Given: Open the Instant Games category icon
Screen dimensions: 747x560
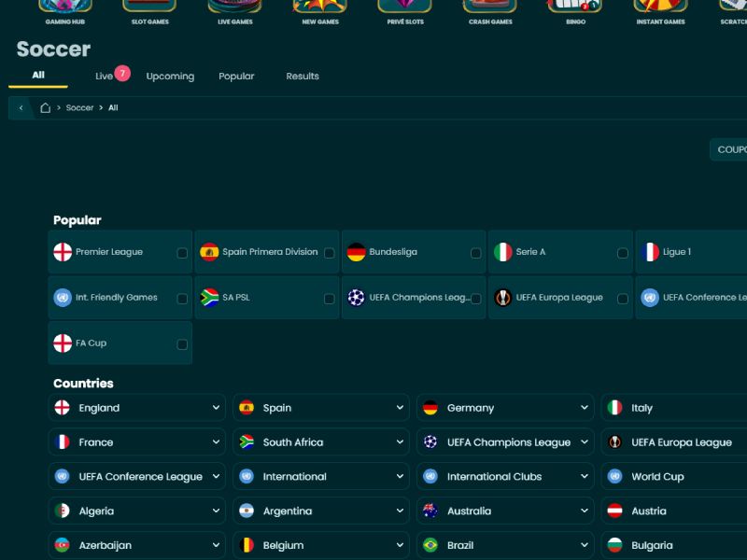Looking at the screenshot, I should [660, 7].
